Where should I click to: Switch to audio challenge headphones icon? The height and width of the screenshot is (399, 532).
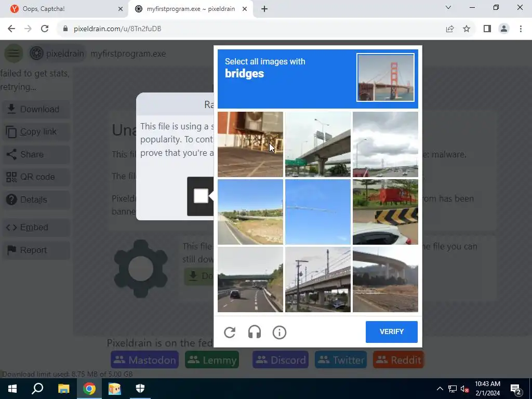tap(255, 332)
